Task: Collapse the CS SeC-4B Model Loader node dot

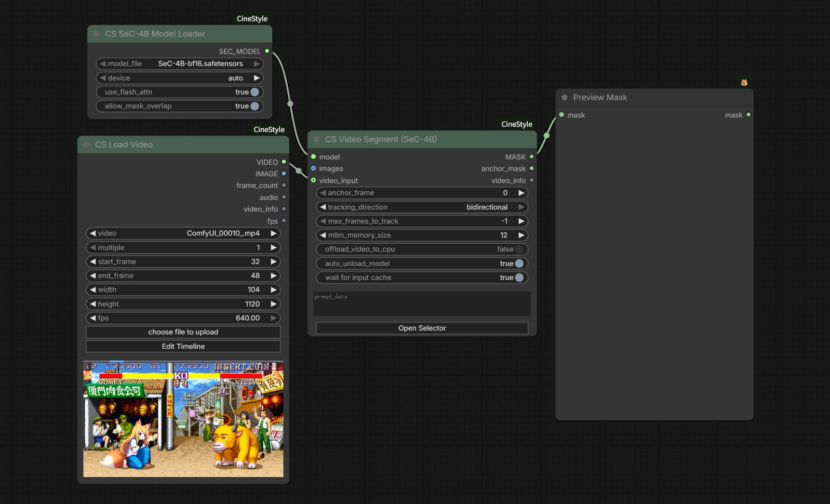Action: [x=96, y=34]
